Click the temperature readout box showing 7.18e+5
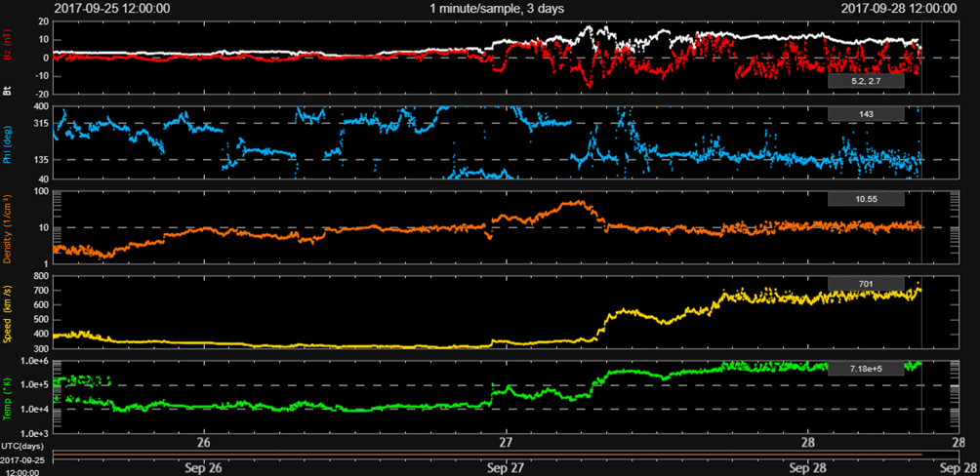The width and height of the screenshot is (980, 476). [866, 369]
